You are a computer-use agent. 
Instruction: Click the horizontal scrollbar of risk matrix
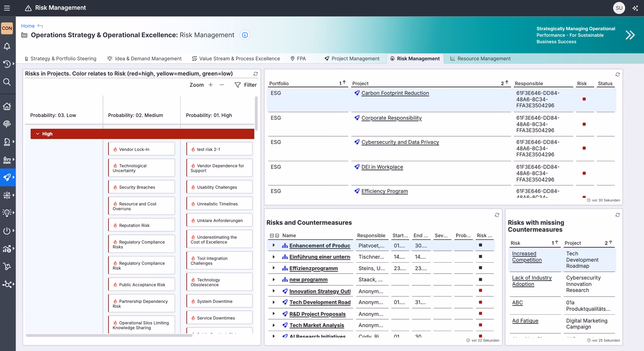click(109, 336)
